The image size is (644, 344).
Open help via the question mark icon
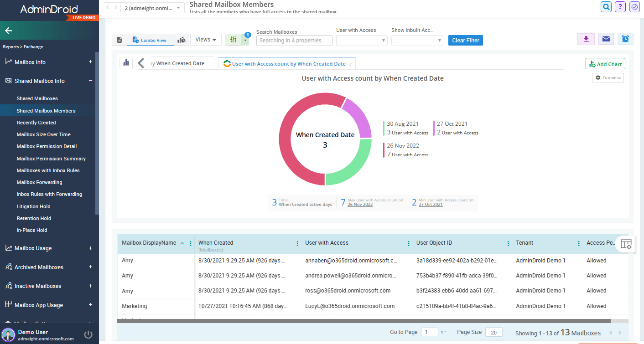[620, 7]
